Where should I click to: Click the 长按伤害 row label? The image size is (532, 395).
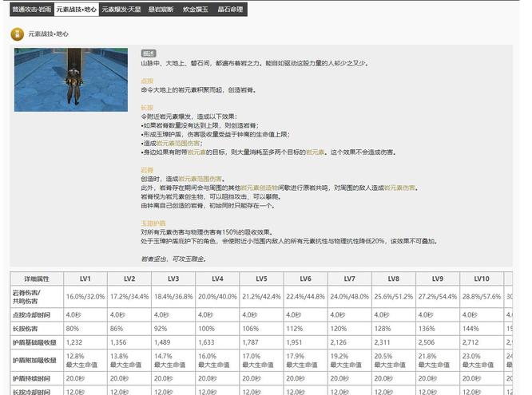coord(37,329)
